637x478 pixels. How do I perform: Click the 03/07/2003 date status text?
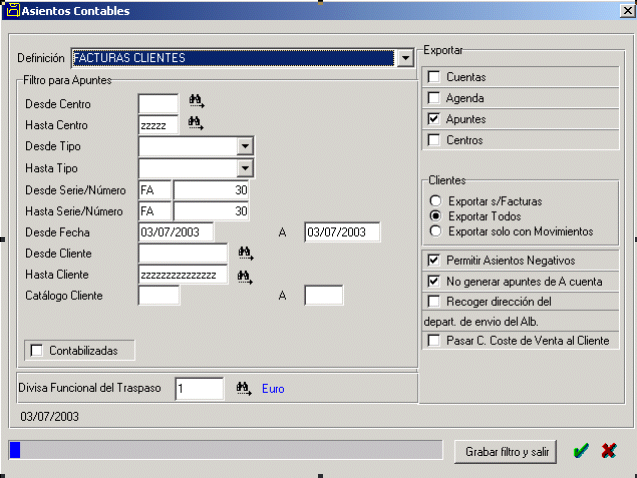click(x=50, y=416)
